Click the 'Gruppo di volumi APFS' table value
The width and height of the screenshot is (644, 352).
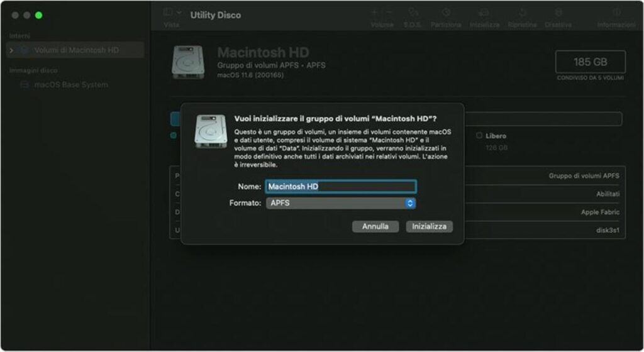click(584, 175)
